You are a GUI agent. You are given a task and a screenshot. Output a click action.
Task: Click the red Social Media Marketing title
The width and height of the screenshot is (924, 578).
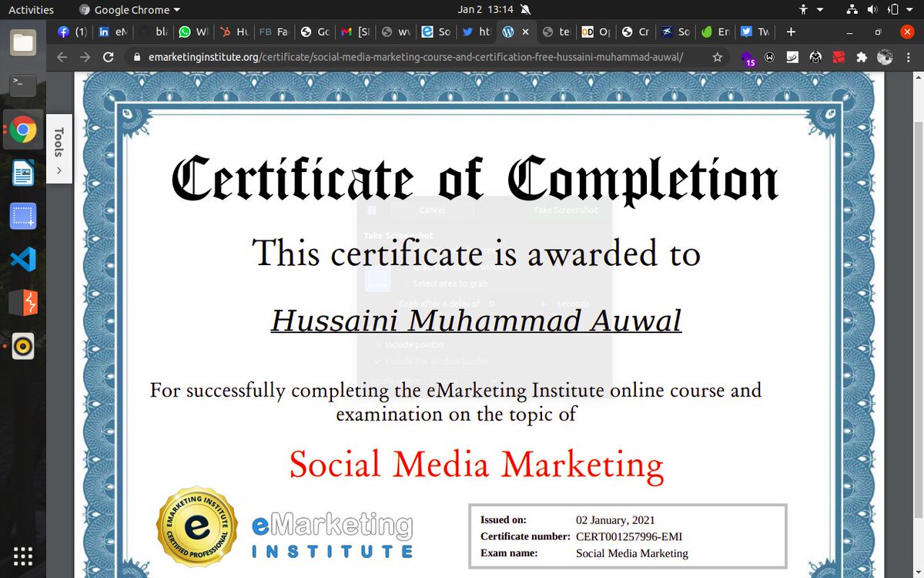476,464
